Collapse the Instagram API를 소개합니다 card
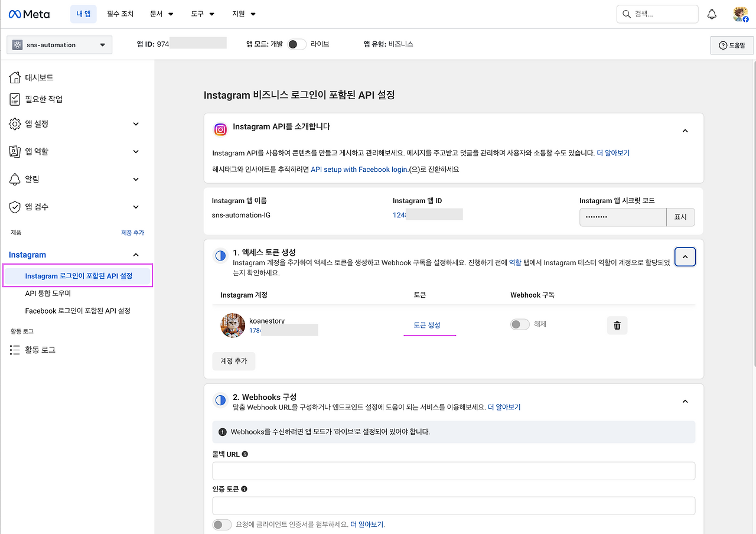Screen dimensions: 756x534 pos(685,131)
